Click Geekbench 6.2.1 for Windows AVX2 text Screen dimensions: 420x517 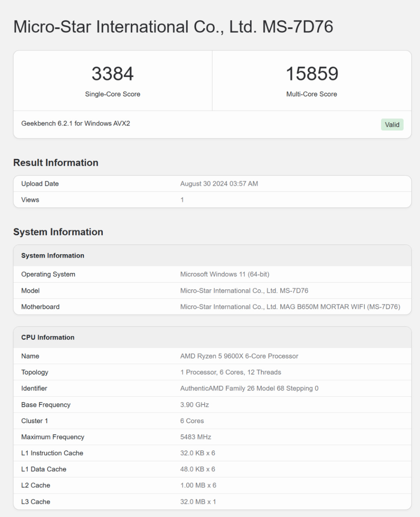click(75, 123)
